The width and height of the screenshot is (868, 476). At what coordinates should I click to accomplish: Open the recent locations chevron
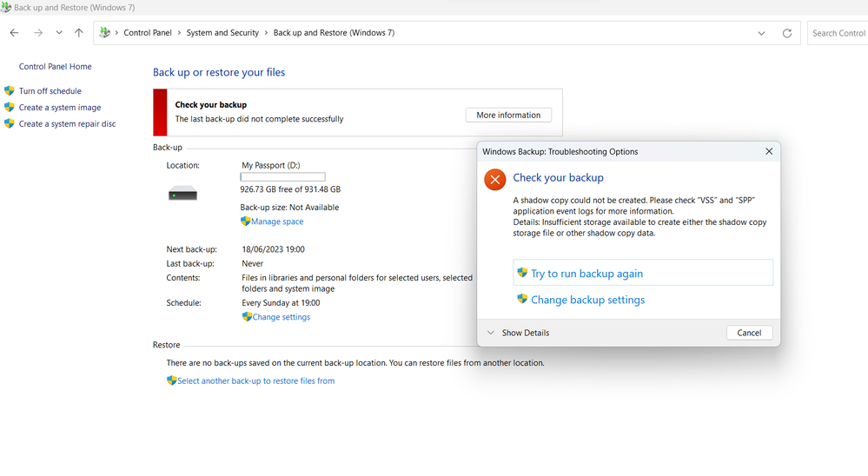[x=59, y=33]
